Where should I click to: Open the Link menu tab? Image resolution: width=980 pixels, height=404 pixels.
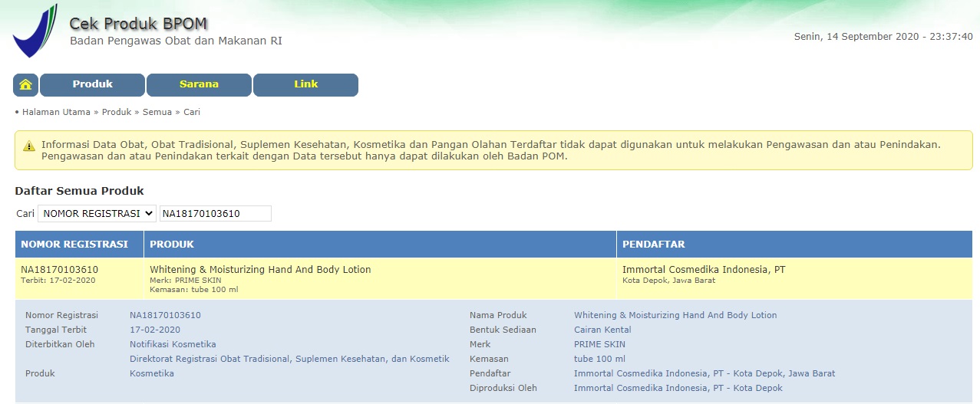pos(305,84)
